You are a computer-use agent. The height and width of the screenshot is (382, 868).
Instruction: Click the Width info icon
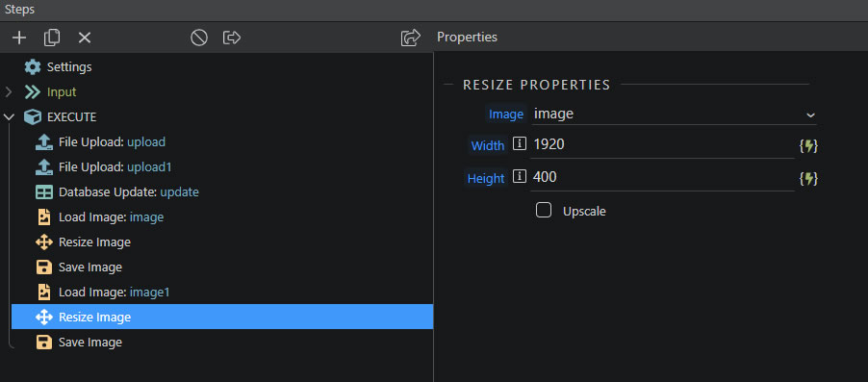(x=520, y=144)
